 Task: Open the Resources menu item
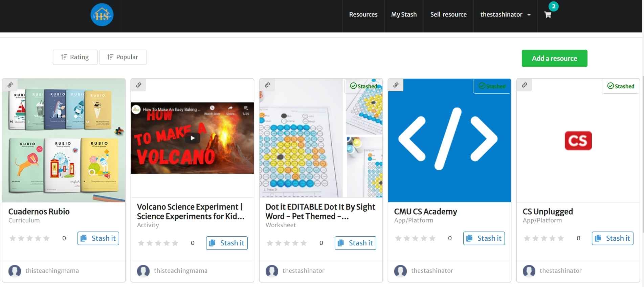(363, 15)
